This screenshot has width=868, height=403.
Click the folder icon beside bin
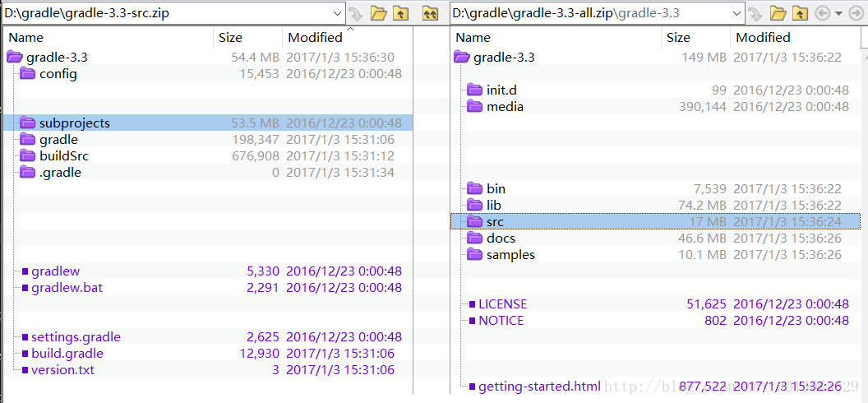(x=475, y=189)
